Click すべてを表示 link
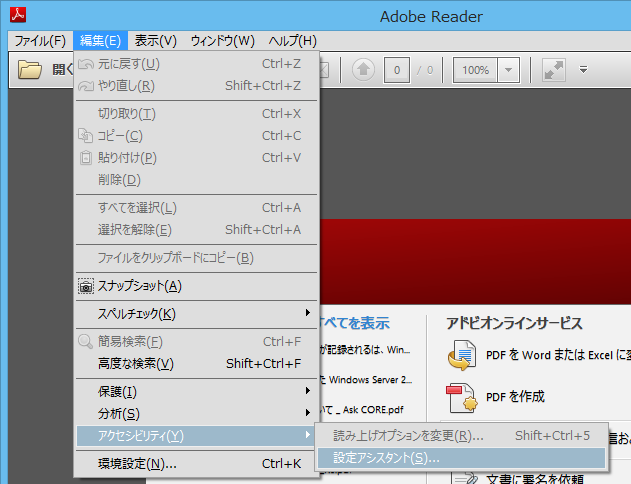Screen dimensions: 631x484 coord(355,323)
